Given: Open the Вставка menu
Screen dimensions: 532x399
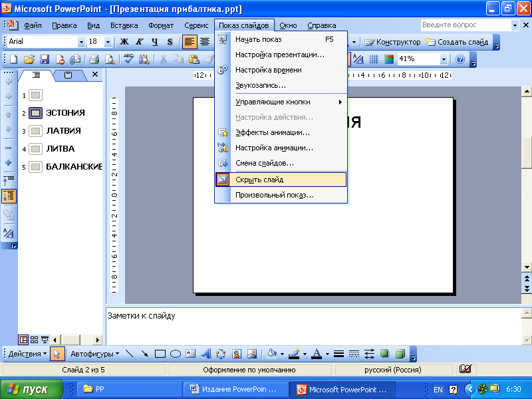Looking at the screenshot, I should coord(124,25).
